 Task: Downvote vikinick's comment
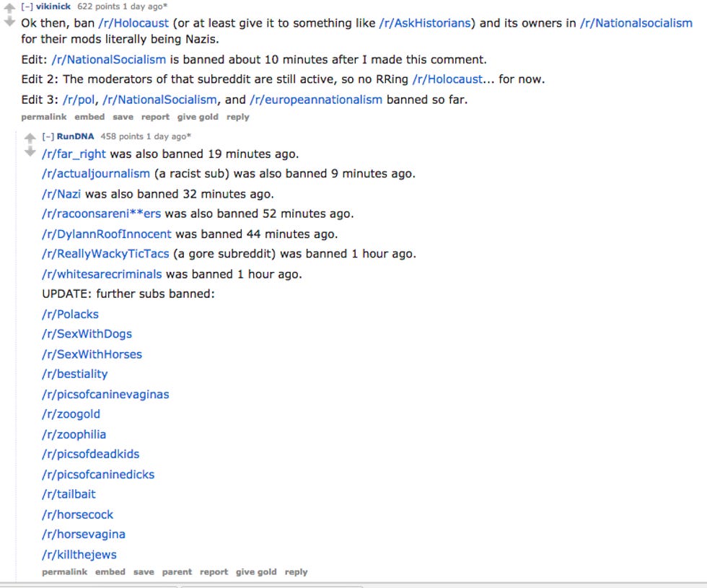click(x=9, y=22)
